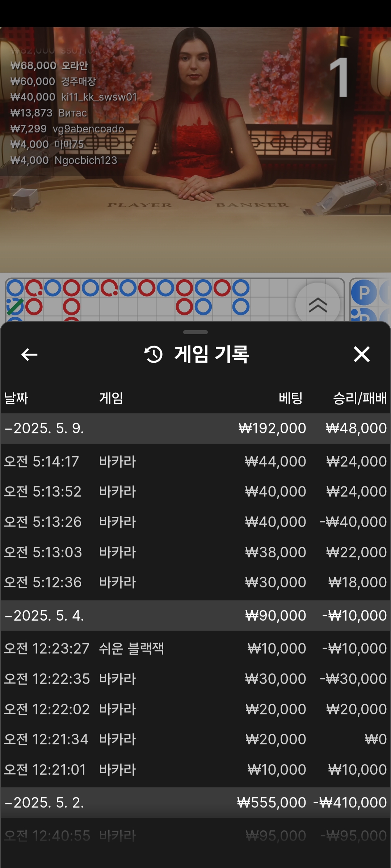This screenshot has width=391, height=868.
Task: Go back using the arrow beside 게임 기록
Action: [x=29, y=354]
